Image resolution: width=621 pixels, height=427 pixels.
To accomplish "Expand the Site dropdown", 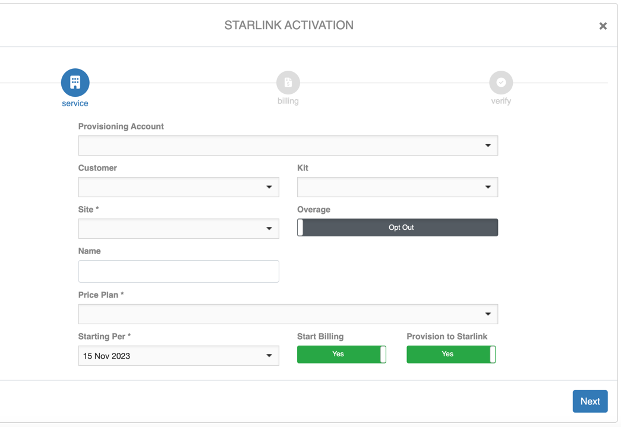I will point(178,229).
